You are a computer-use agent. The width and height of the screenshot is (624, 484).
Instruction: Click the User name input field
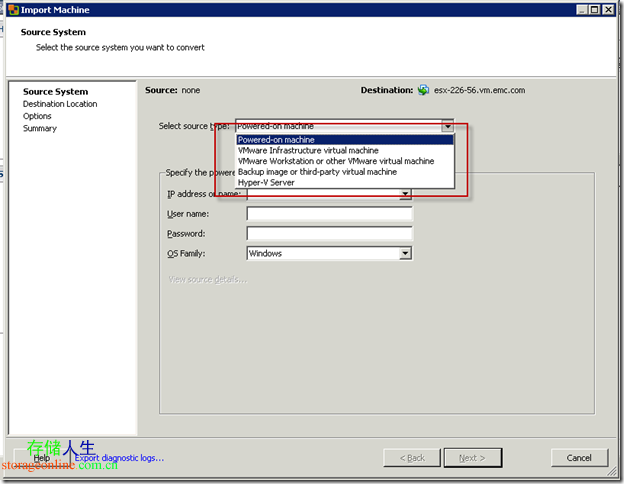pyautogui.click(x=330, y=214)
